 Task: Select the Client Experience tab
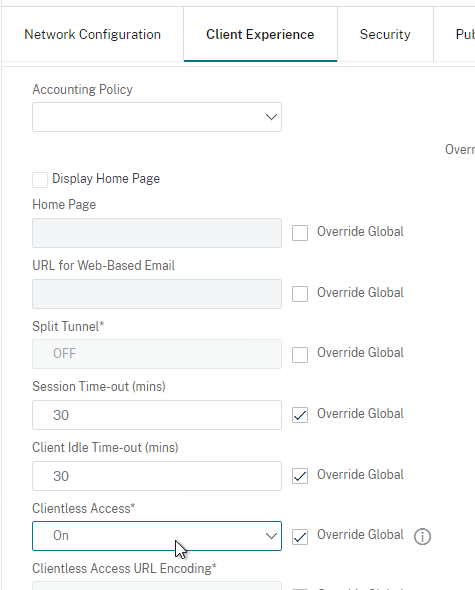pos(260,34)
